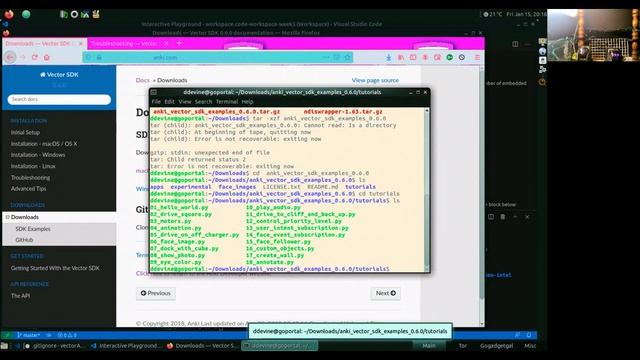
Task: Open Troubleshooting sidebar link
Action: pos(31,178)
